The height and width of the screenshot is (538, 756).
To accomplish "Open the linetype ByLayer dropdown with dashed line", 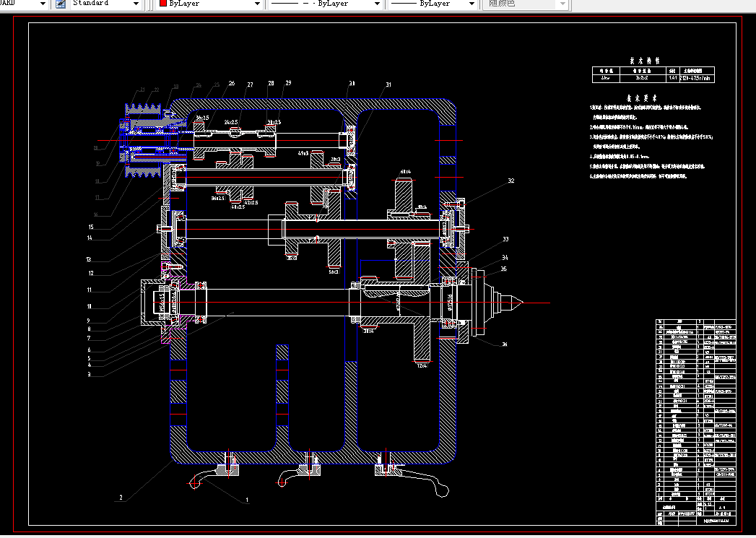I will (376, 4).
